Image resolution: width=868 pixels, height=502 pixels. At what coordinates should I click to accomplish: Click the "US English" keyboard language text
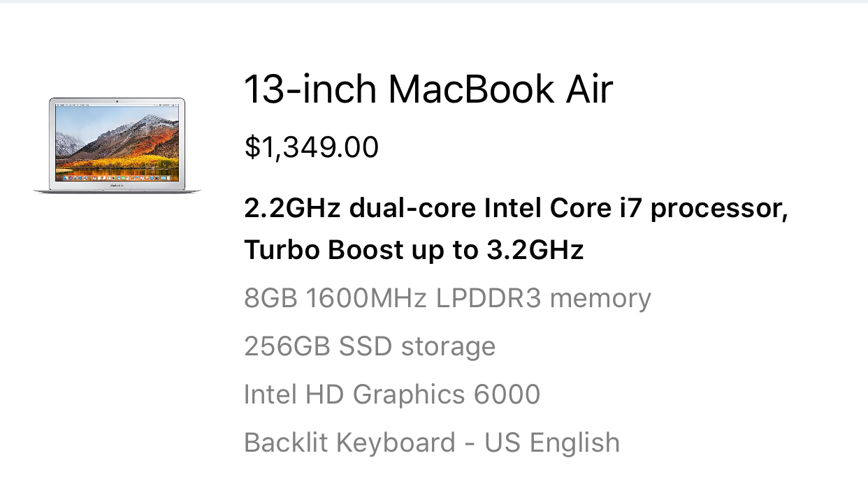coord(552,443)
